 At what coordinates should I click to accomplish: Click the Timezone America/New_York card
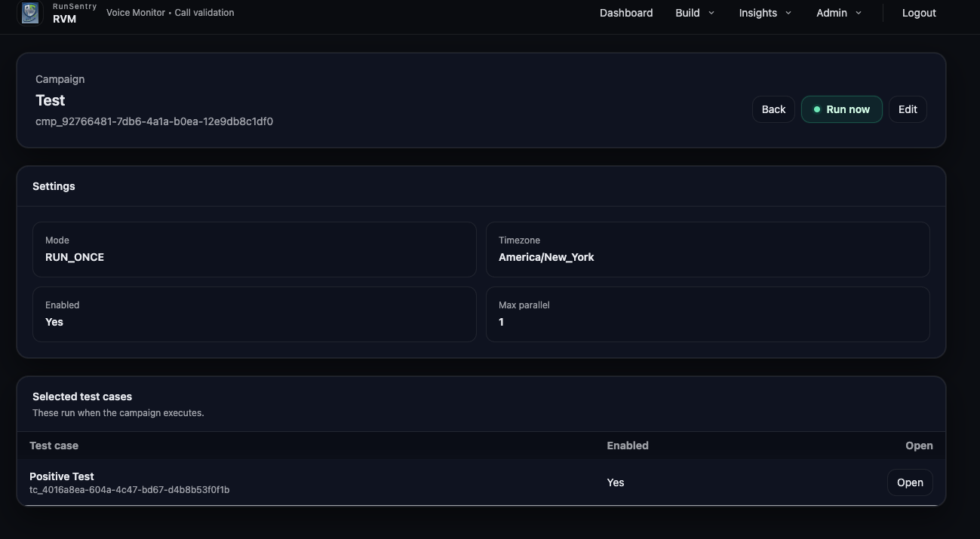pos(707,250)
